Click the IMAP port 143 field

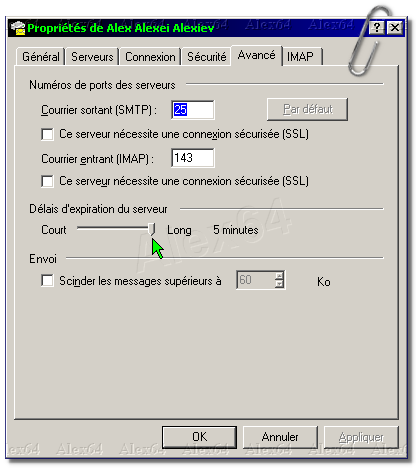(193, 158)
